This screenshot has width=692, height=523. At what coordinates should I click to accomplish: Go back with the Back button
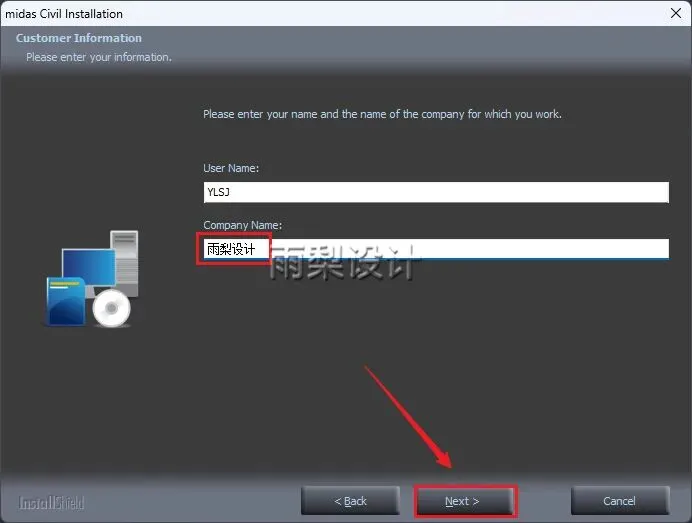pyautogui.click(x=350, y=501)
